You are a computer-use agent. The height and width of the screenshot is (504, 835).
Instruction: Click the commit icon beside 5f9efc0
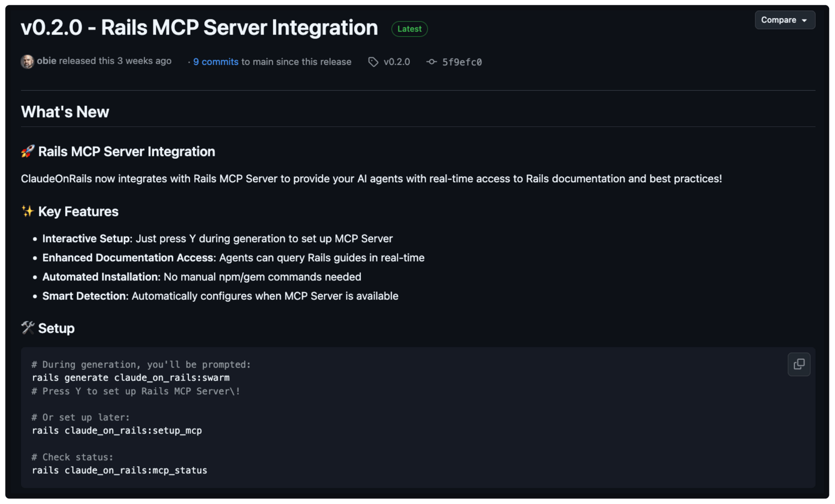click(431, 62)
